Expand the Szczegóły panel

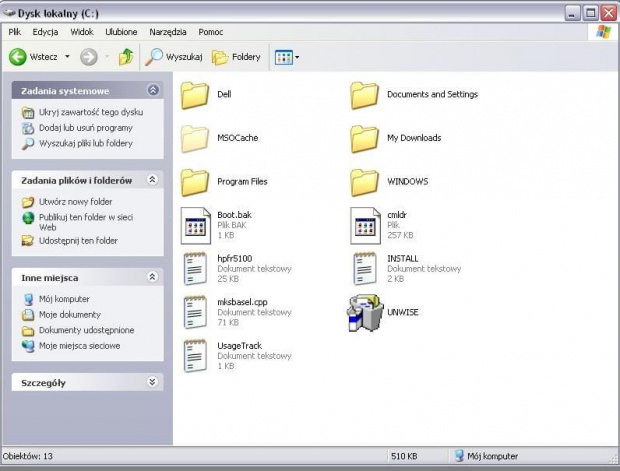click(153, 382)
